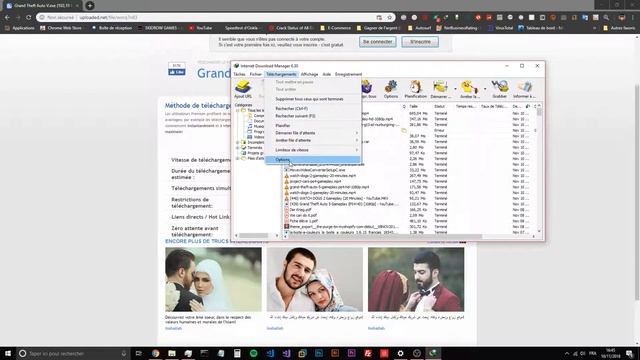Expand the Incomplets category node
Screen dimensions: 640x360
[x=238, y=142]
